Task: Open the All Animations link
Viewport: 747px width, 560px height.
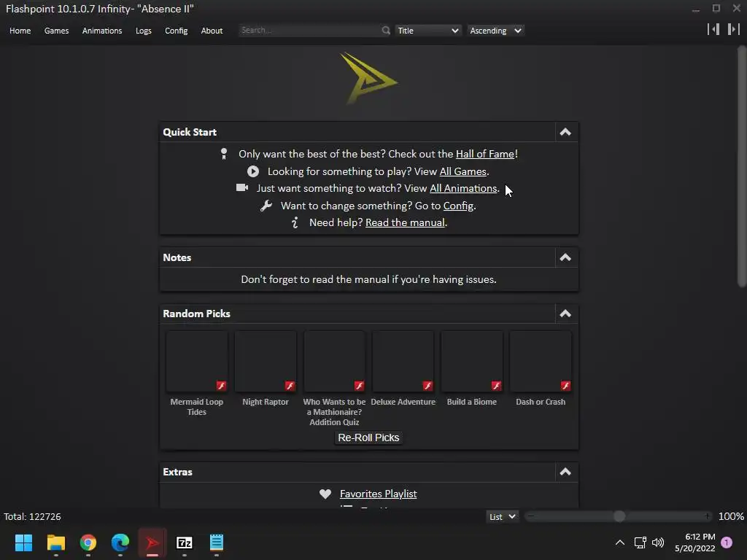Action: 463,188
